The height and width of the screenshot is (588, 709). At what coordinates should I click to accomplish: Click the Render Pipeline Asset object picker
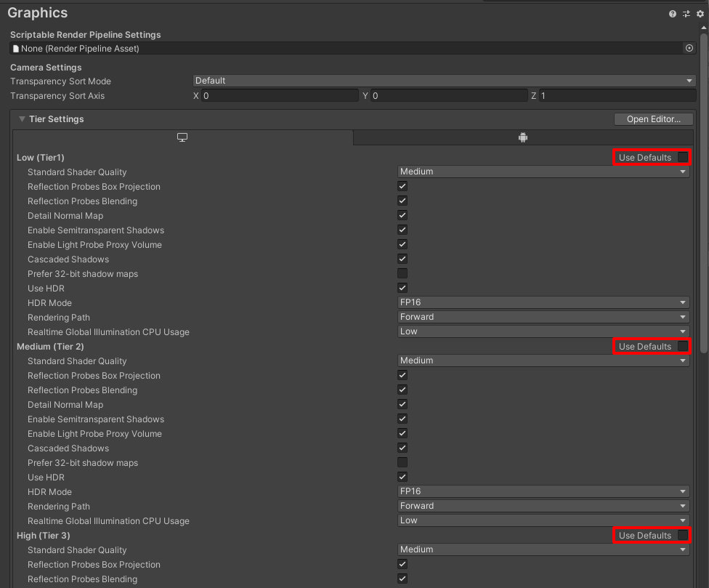pyautogui.click(x=689, y=48)
